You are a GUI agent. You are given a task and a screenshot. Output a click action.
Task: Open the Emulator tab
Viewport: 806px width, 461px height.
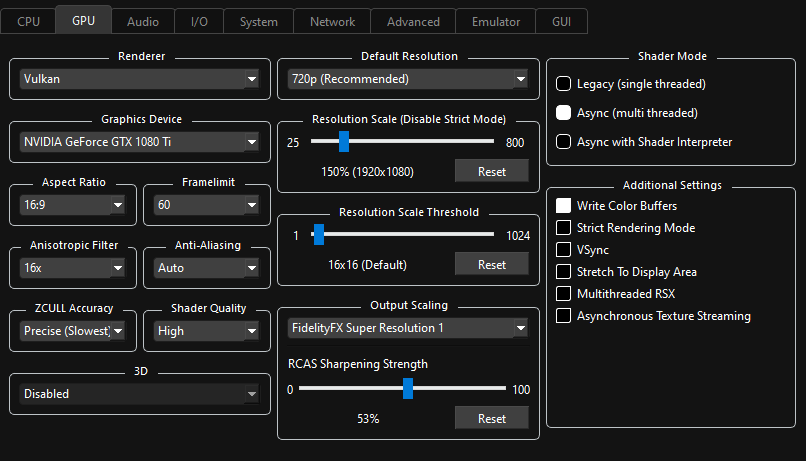pyautogui.click(x=495, y=21)
